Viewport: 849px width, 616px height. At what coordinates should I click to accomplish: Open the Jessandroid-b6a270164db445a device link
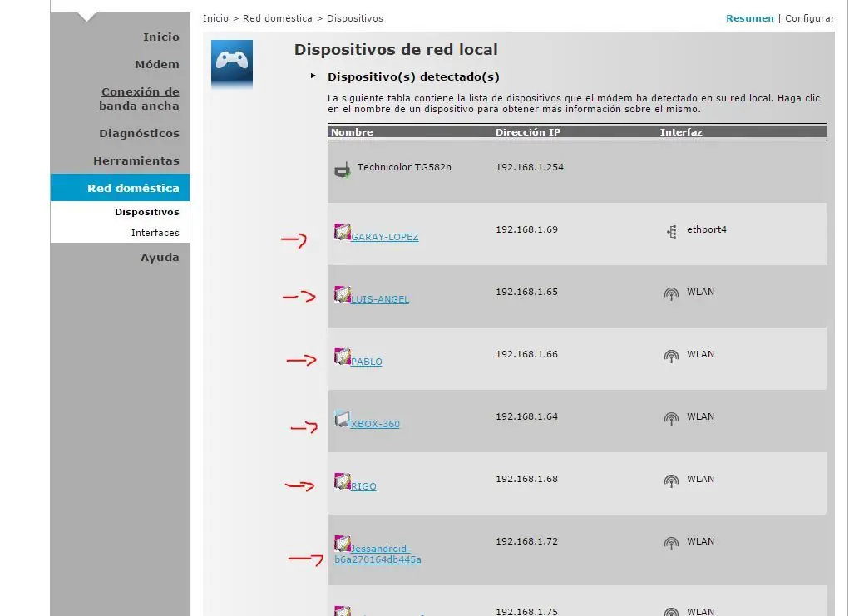point(378,554)
